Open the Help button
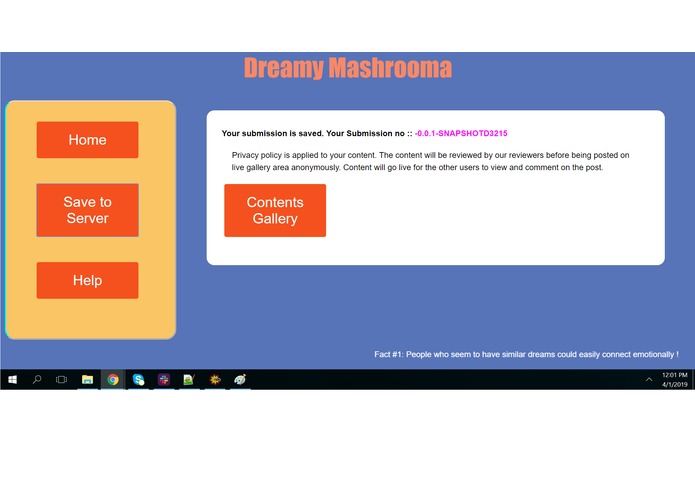This screenshot has width=695, height=494. 87,280
